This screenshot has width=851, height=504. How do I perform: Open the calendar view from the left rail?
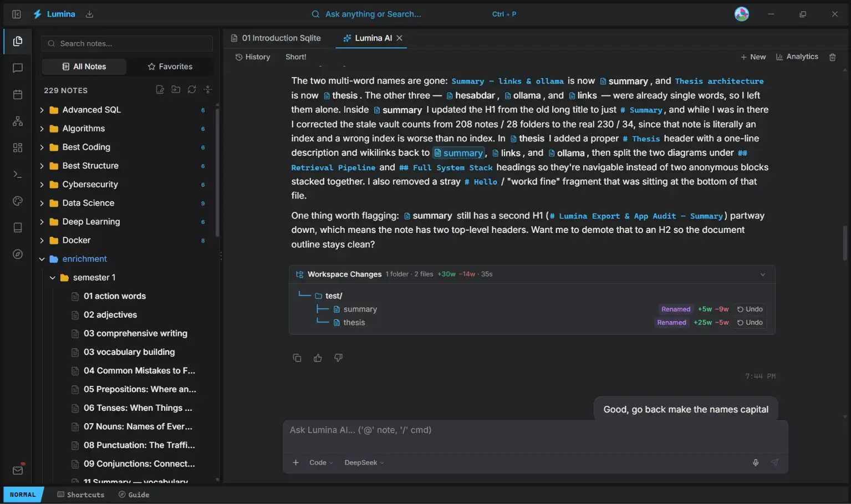(x=18, y=95)
